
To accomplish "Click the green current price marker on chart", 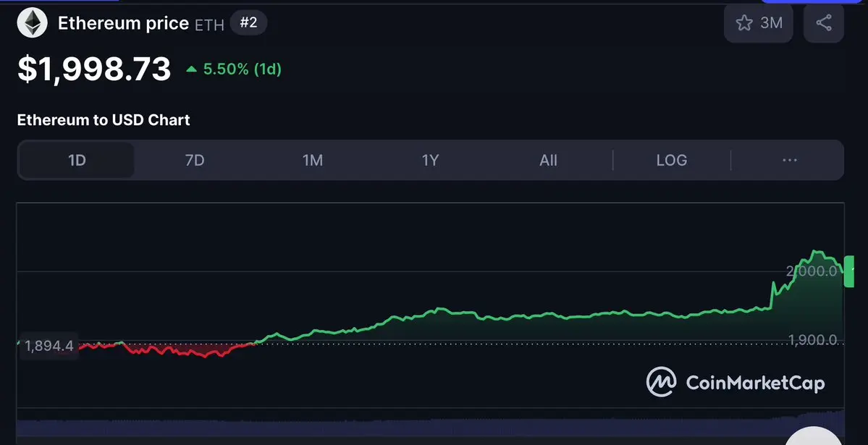I will [x=848, y=271].
